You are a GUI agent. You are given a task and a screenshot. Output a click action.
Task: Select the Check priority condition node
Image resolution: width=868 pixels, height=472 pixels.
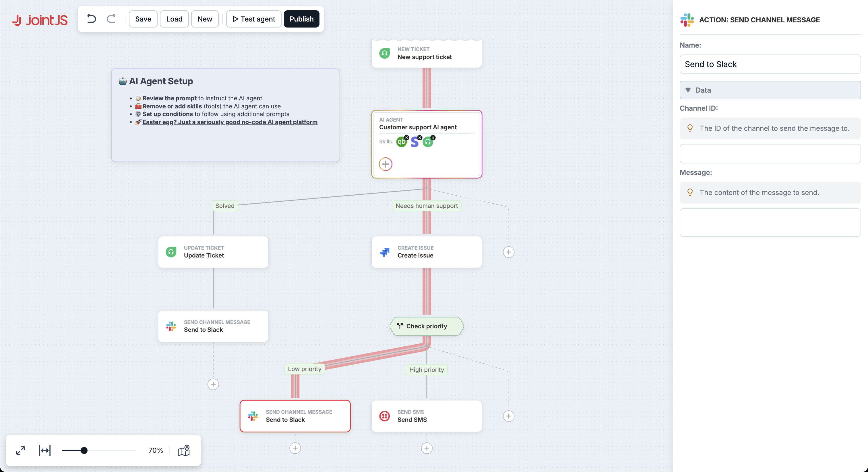click(427, 326)
